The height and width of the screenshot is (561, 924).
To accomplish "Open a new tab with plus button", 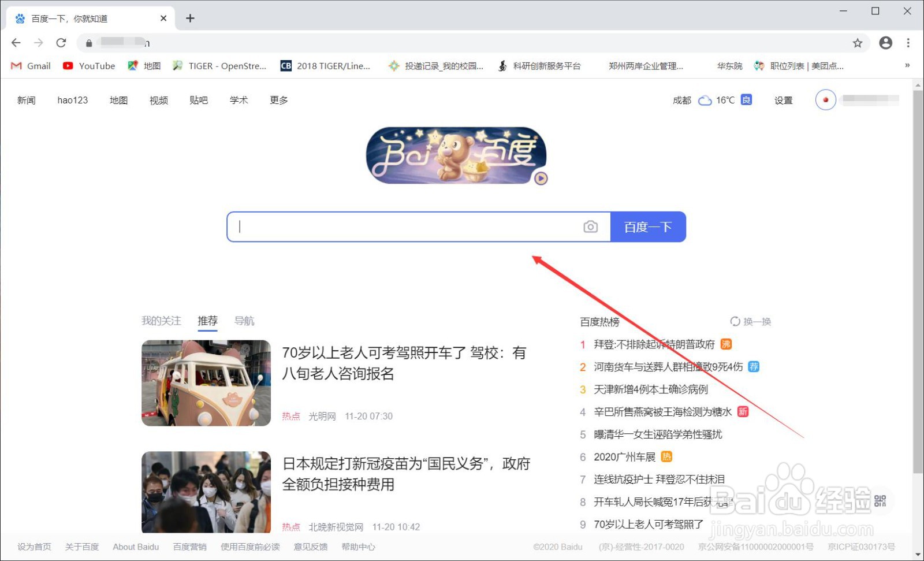I will (190, 18).
